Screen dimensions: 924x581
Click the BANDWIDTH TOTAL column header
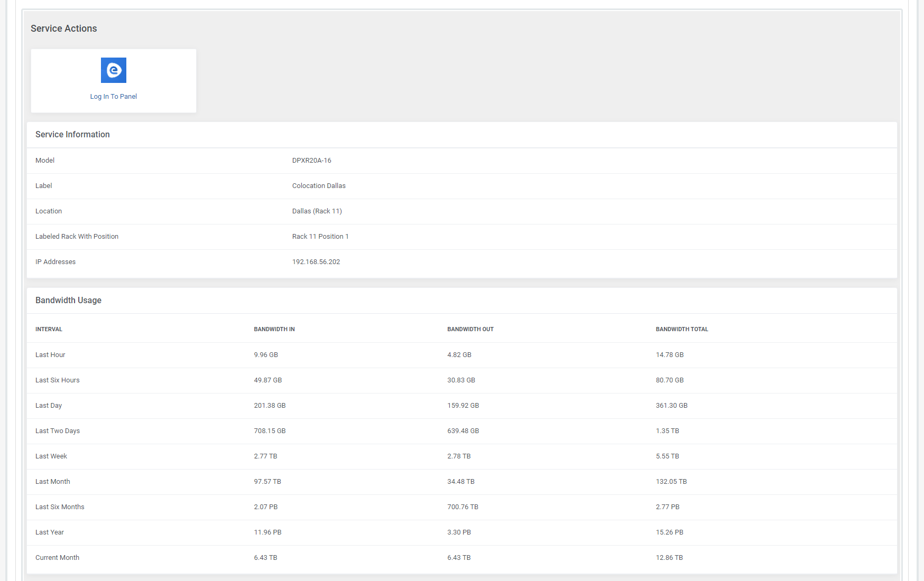tap(682, 330)
